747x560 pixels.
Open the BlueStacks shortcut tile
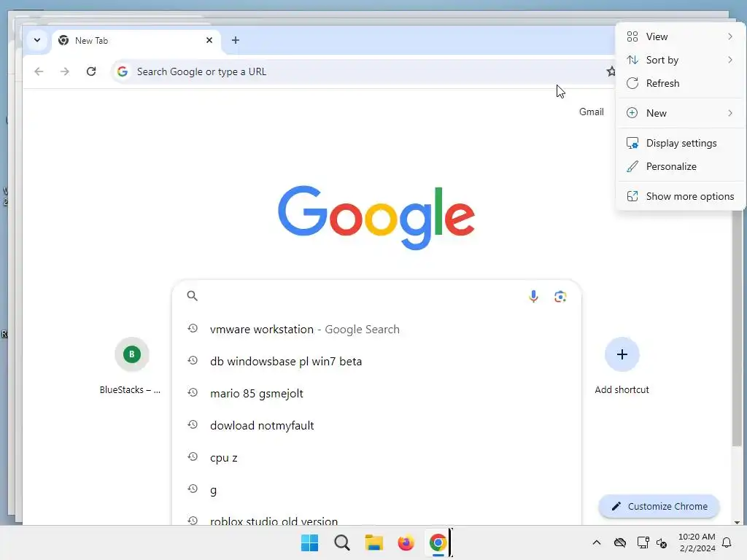tap(131, 366)
